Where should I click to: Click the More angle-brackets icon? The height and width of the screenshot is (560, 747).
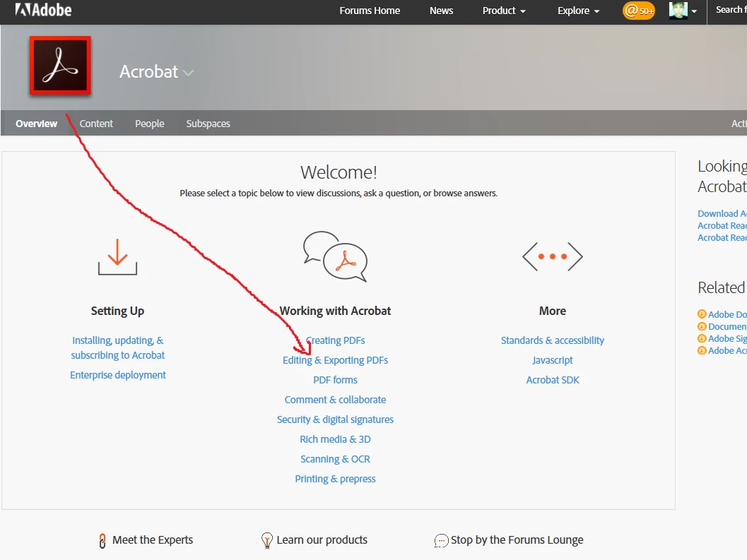pos(553,256)
